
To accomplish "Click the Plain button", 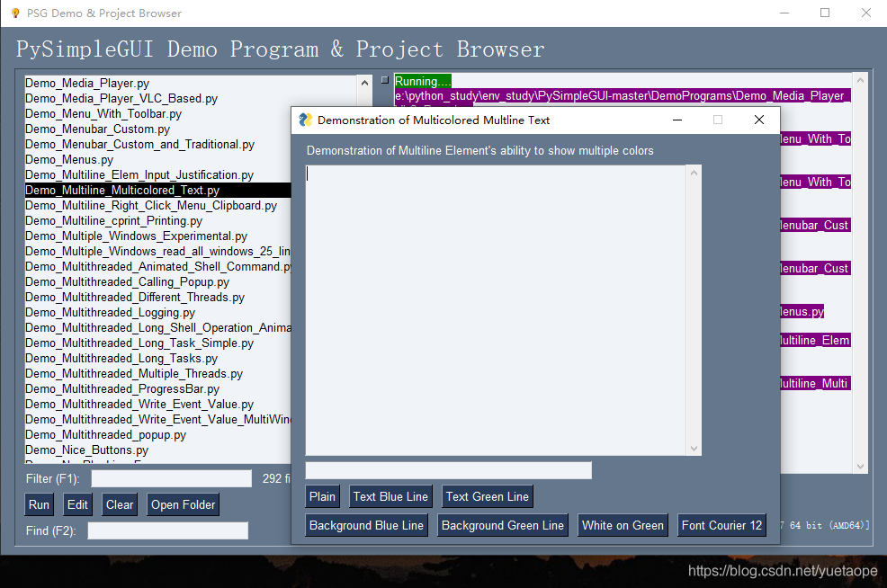I will [322, 496].
